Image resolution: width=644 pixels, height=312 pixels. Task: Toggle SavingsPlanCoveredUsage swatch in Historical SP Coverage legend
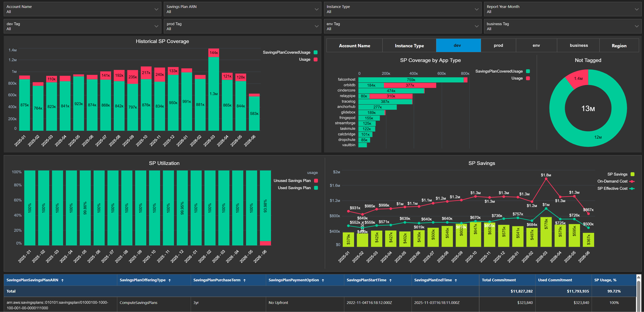(316, 52)
